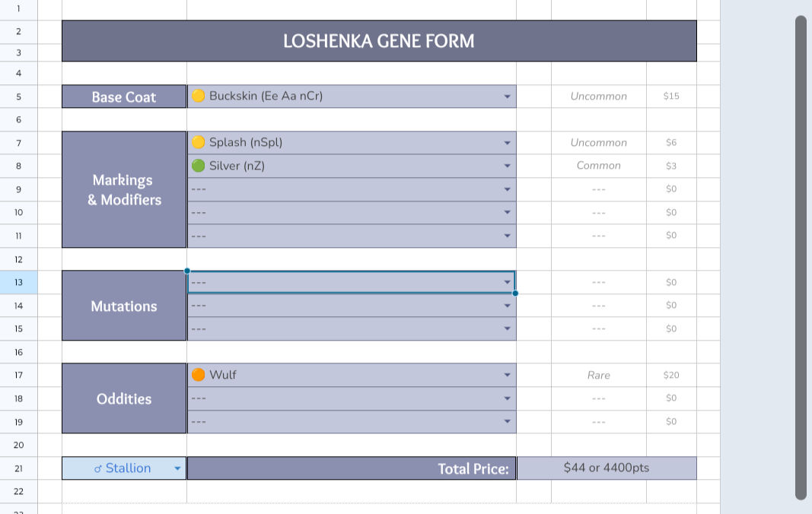Click the vertical scrollbar on the right
Screen dimensions: 812x514
tap(801, 257)
